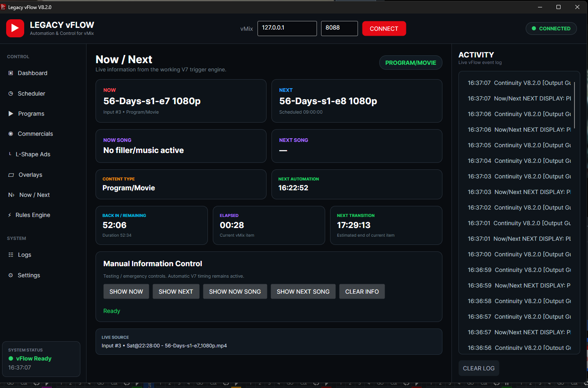The image size is (588, 388).
Task: Click the CLEAR INFO button
Action: pyautogui.click(x=362, y=292)
